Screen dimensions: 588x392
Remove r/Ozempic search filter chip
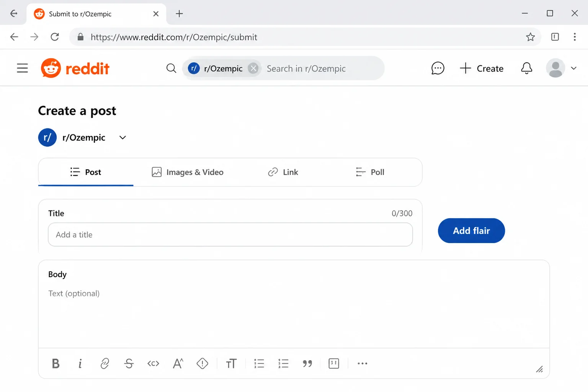tap(253, 68)
